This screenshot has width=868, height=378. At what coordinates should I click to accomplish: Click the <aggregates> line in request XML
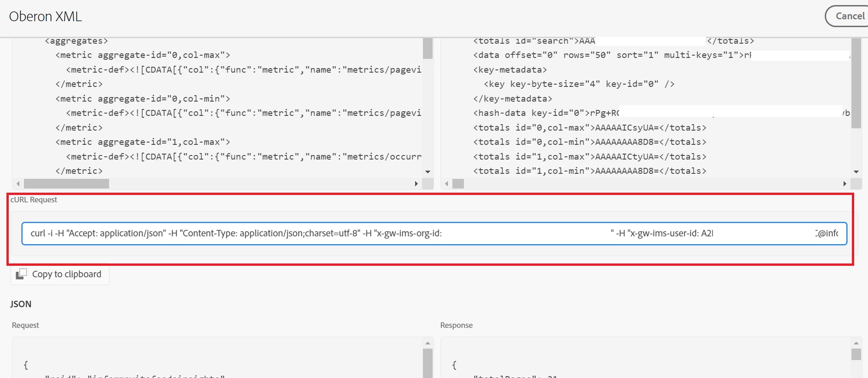76,41
